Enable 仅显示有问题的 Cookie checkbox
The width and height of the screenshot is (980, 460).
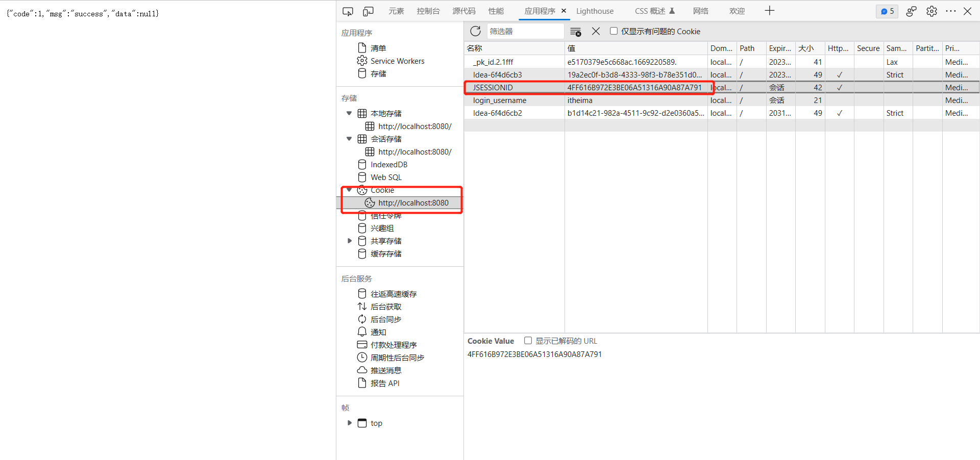[614, 31]
